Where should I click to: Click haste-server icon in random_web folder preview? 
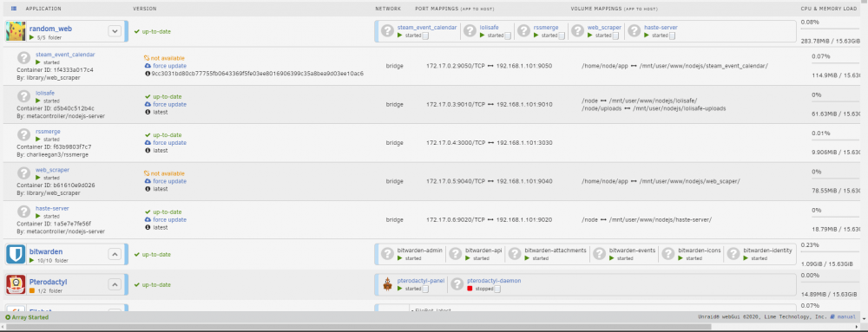[x=635, y=31]
